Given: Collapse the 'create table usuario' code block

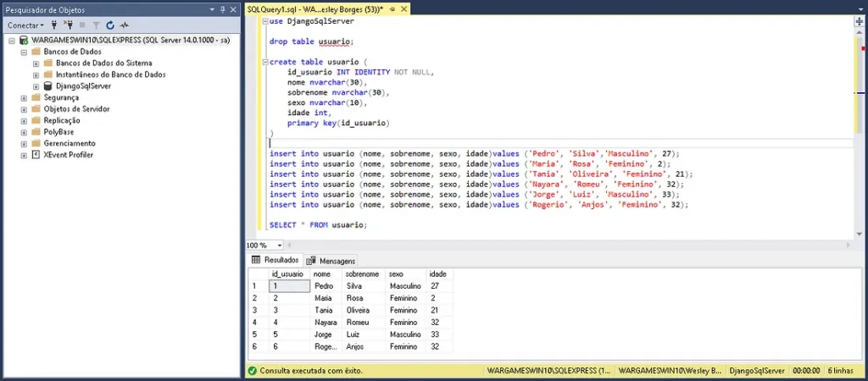Looking at the screenshot, I should [x=265, y=62].
